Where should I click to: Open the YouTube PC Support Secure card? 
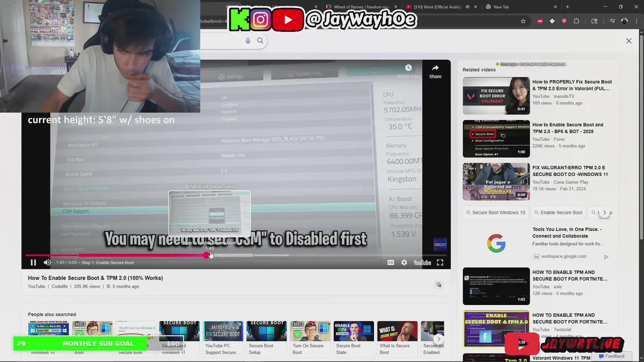[223, 338]
